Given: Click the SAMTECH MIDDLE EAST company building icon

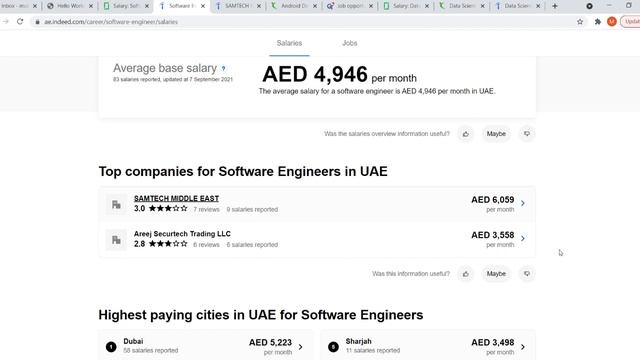Looking at the screenshot, I should coord(116,204).
